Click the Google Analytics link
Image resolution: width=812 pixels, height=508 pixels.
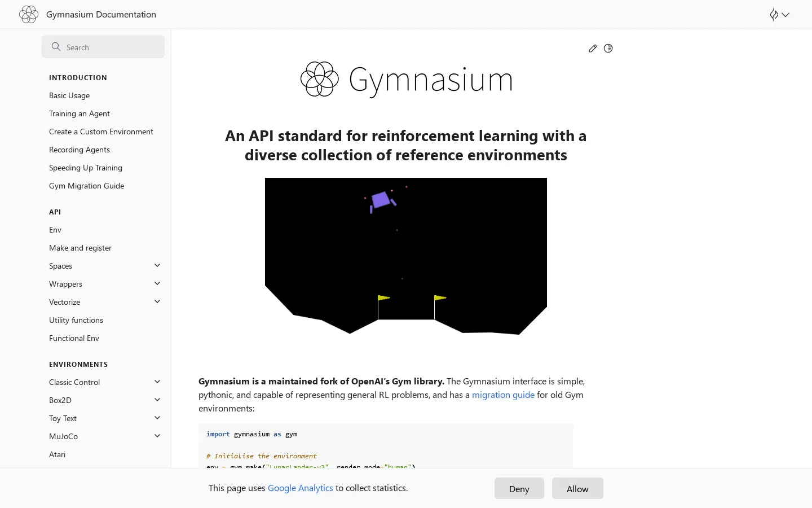300,488
